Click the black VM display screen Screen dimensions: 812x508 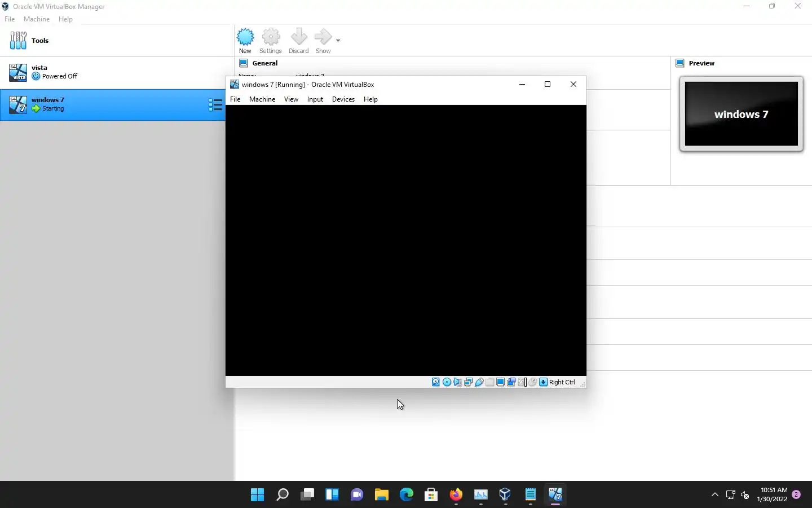[406, 240]
